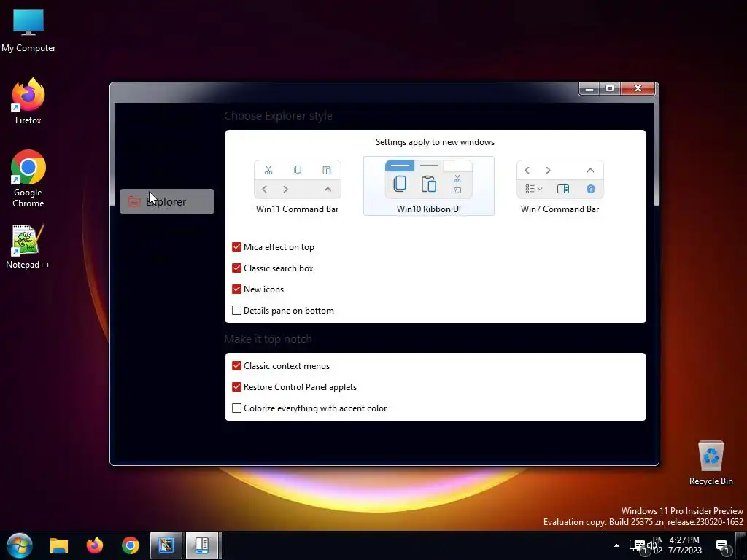Image resolution: width=747 pixels, height=560 pixels.
Task: Launch Firefox from the taskbar
Action: (x=95, y=545)
